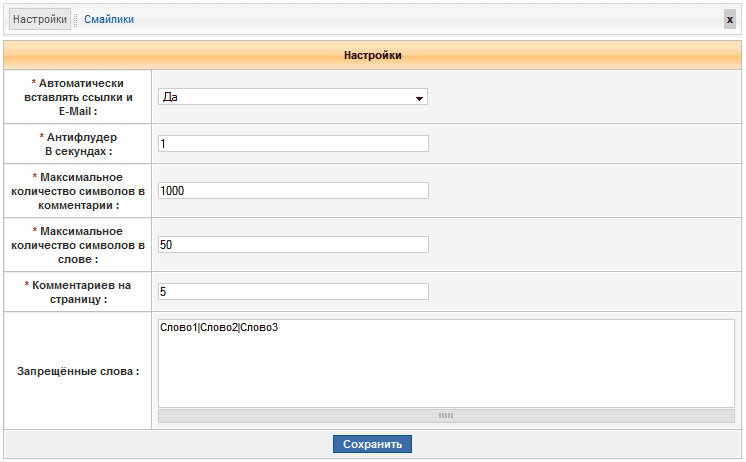Click the orange Настройки section header
The image size is (746, 462).
coord(373,55)
